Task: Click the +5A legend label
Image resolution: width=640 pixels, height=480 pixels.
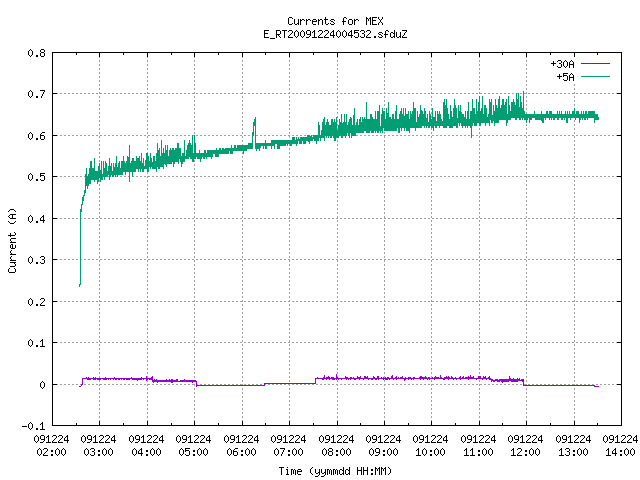Action: point(565,77)
